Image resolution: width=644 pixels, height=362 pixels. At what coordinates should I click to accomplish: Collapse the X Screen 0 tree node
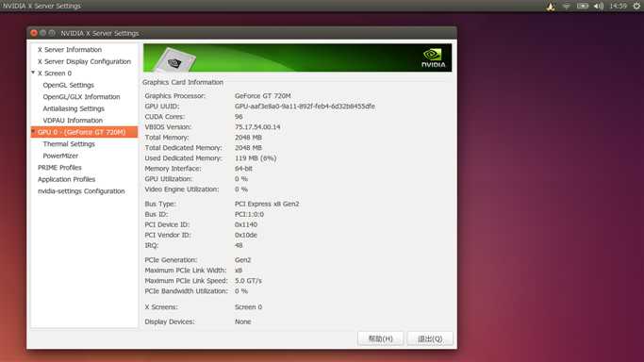(x=33, y=73)
